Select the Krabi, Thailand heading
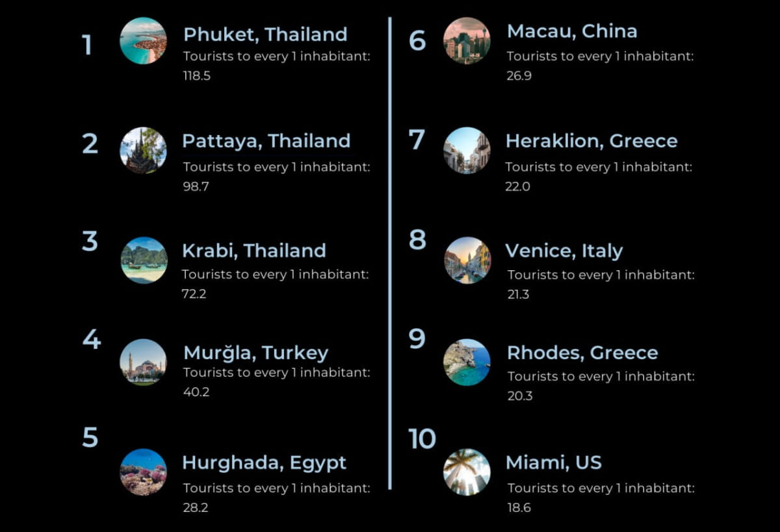780x532 pixels. (x=254, y=251)
